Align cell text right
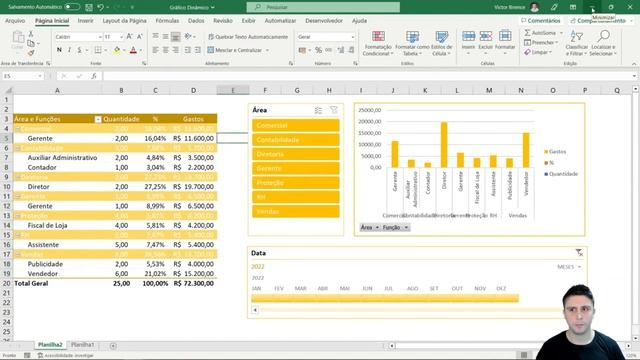The height and width of the screenshot is (360, 640). (176, 50)
